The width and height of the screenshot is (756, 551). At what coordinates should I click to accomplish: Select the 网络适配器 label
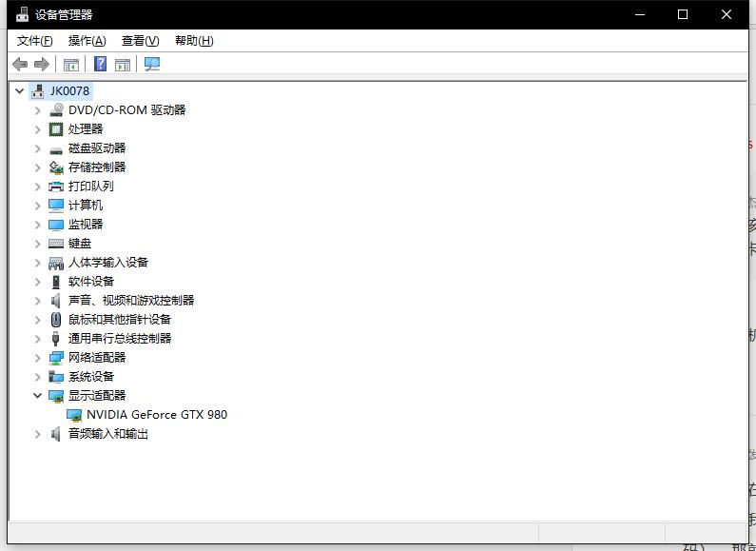tap(97, 358)
